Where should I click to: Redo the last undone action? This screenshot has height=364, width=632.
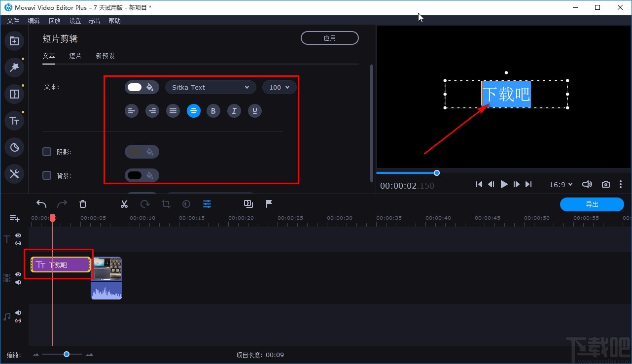click(x=62, y=204)
